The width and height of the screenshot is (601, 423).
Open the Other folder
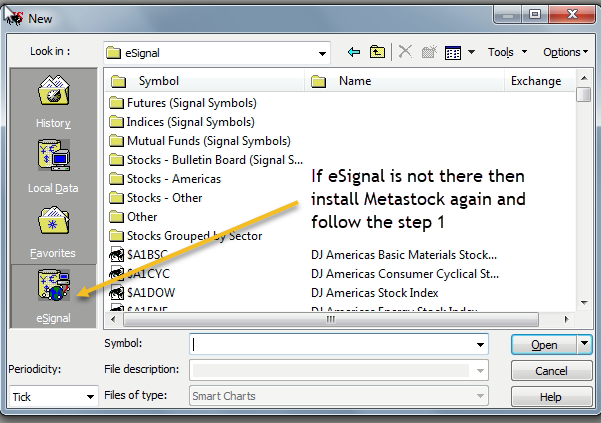tap(133, 217)
